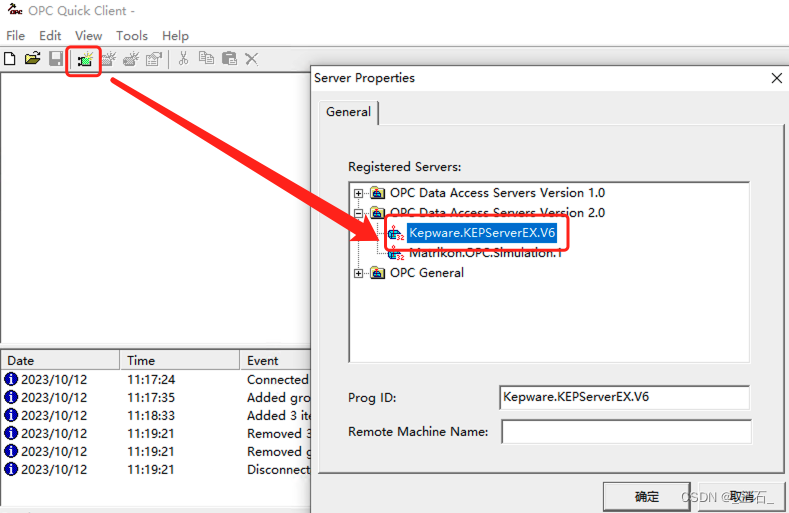Viewport: 789px width, 513px height.
Task: Click info icon for 11:17:35 event
Action: tap(11, 397)
